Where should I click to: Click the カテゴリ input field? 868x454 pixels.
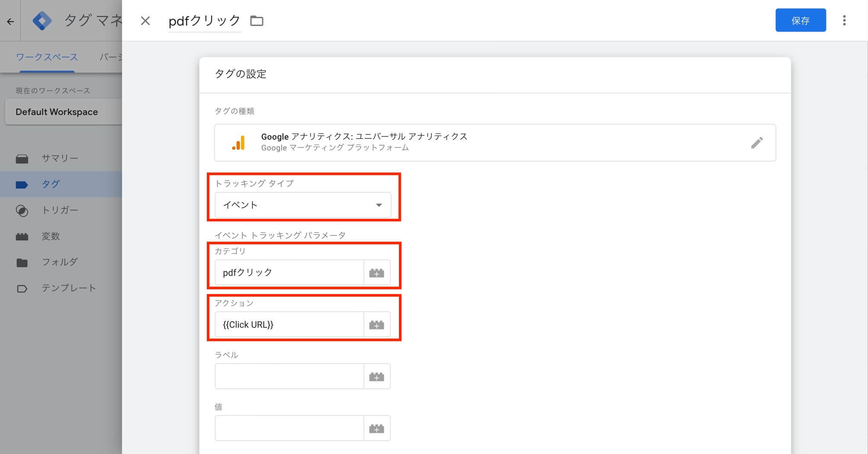(289, 272)
